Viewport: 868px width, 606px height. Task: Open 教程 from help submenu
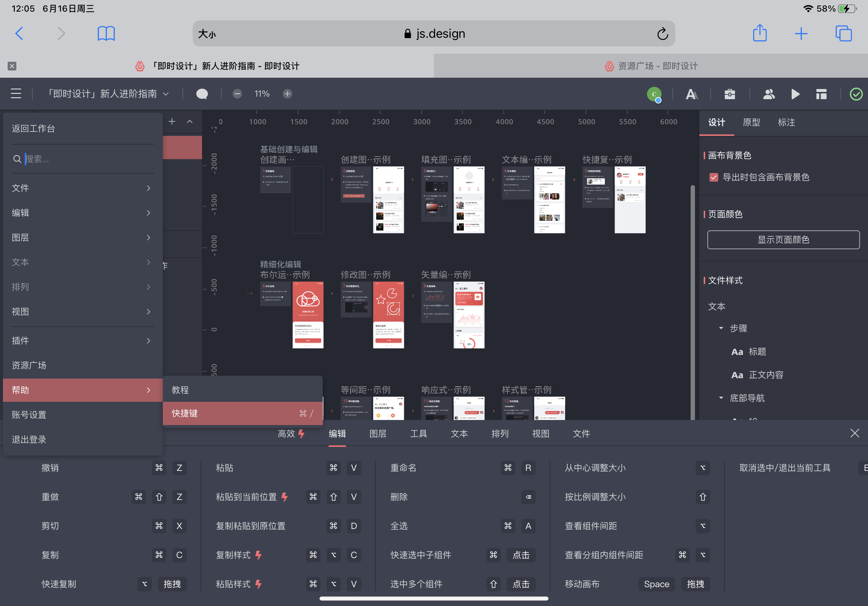click(243, 390)
